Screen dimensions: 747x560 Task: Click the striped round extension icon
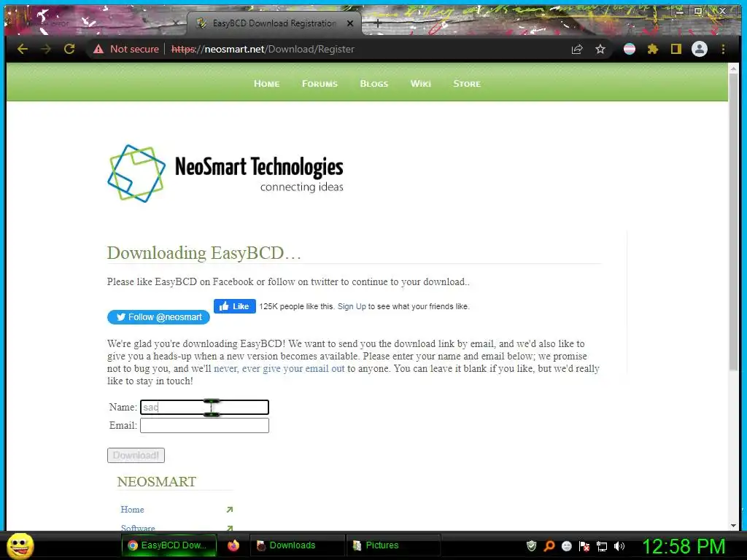coord(630,49)
